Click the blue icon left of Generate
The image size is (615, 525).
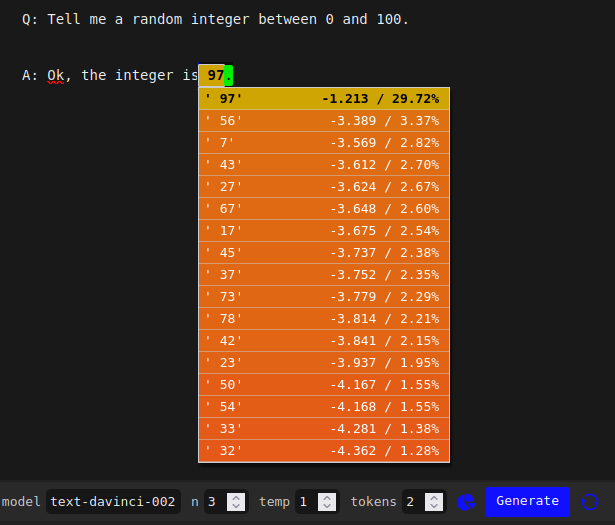coord(466,502)
